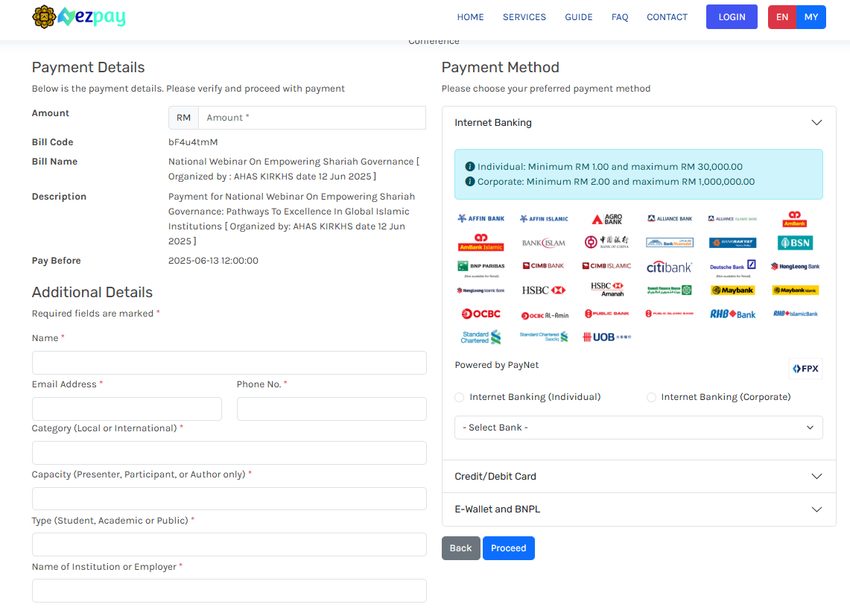
Task: Click the Maybank logo
Action: point(733,290)
